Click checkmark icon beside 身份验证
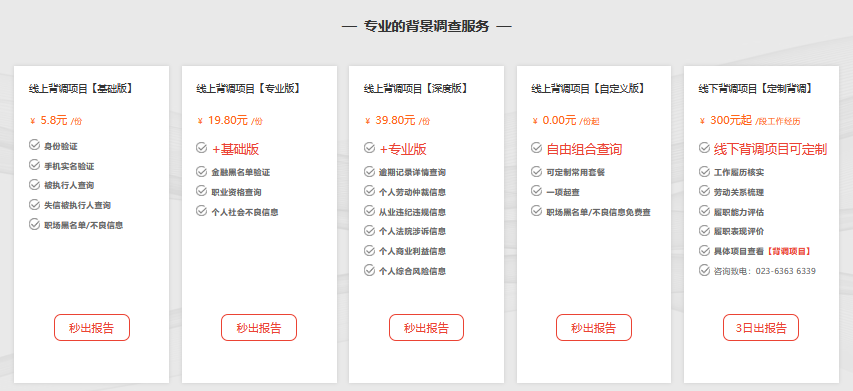Screen dimensions: 853x391 (34, 145)
